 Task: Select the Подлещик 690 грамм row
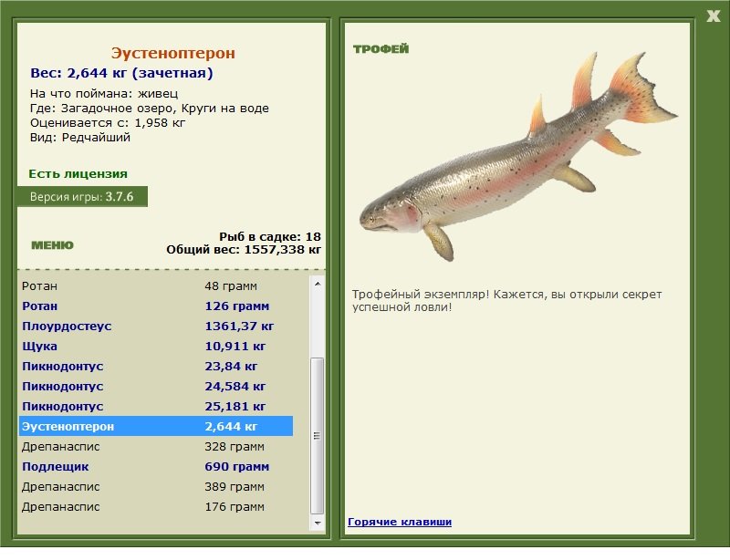click(156, 466)
